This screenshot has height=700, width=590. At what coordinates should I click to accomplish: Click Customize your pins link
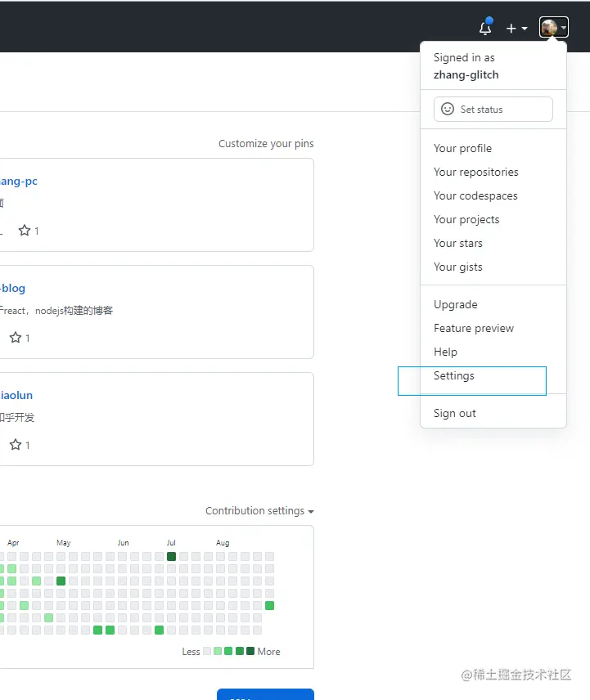pyautogui.click(x=266, y=144)
